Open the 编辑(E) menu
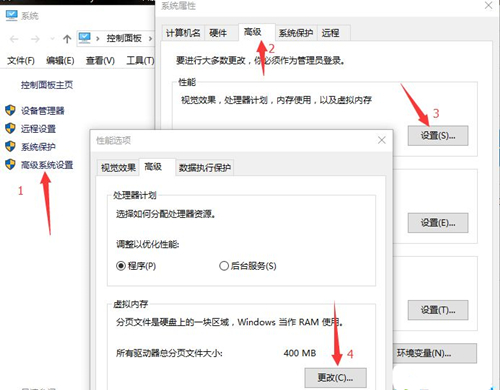Screen dimensions: 500x390 point(60,61)
